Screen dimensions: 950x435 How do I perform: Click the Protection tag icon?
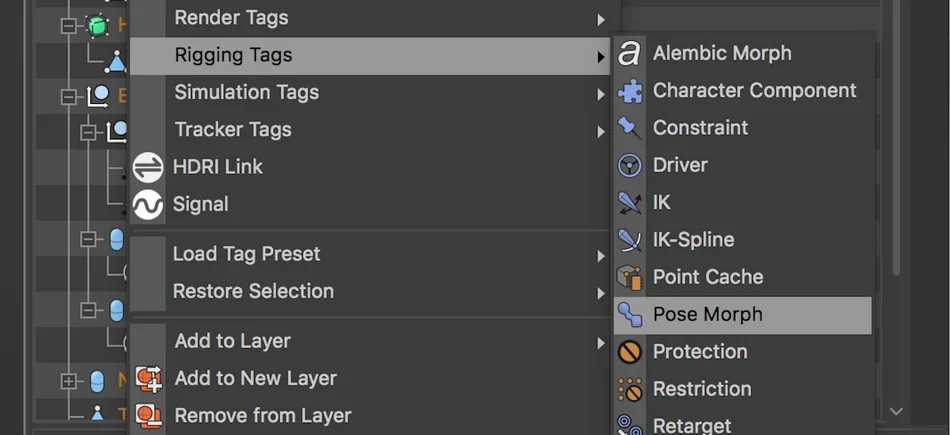point(629,352)
